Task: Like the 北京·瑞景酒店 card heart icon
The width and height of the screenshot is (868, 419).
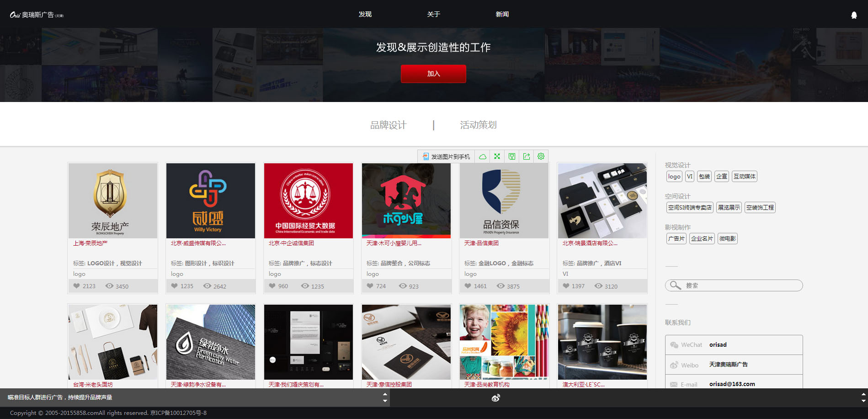Action: pyautogui.click(x=566, y=286)
